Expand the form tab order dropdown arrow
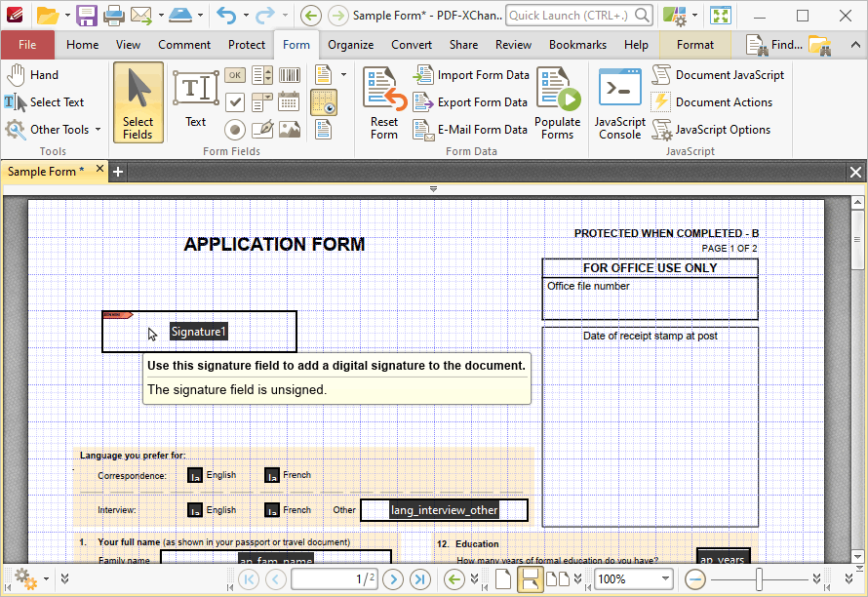Viewport: 868px width, 597px height. click(343, 75)
